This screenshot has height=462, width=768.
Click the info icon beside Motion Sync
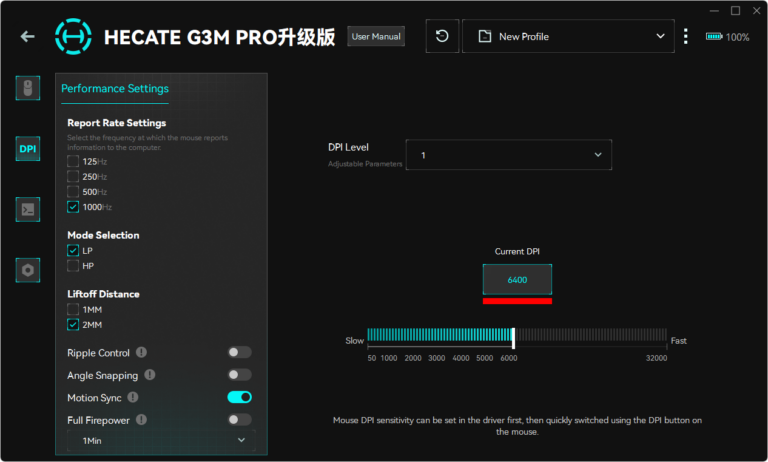click(133, 397)
